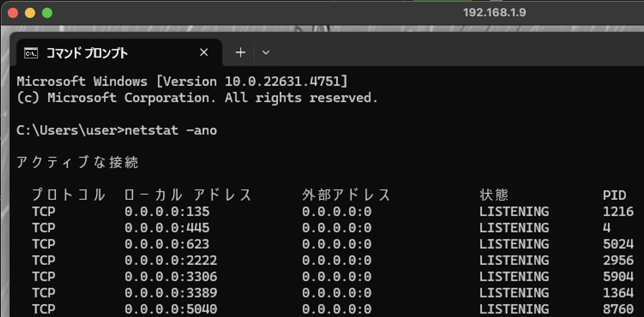Click PID value 2956

[x=618, y=260]
